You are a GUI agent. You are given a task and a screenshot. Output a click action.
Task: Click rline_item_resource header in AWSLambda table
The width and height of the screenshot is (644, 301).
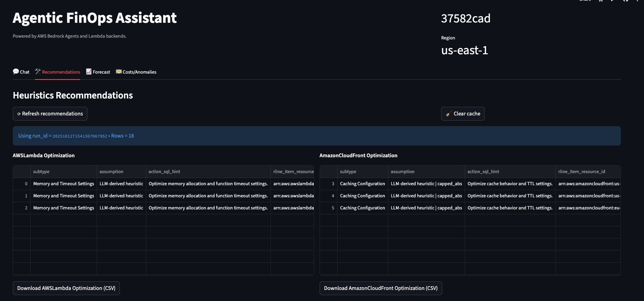point(292,171)
